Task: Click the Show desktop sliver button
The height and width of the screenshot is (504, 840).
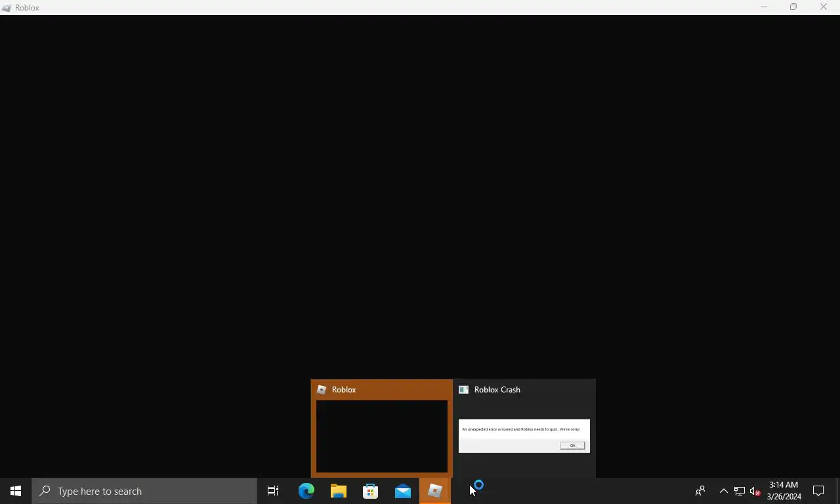Action: point(838,491)
